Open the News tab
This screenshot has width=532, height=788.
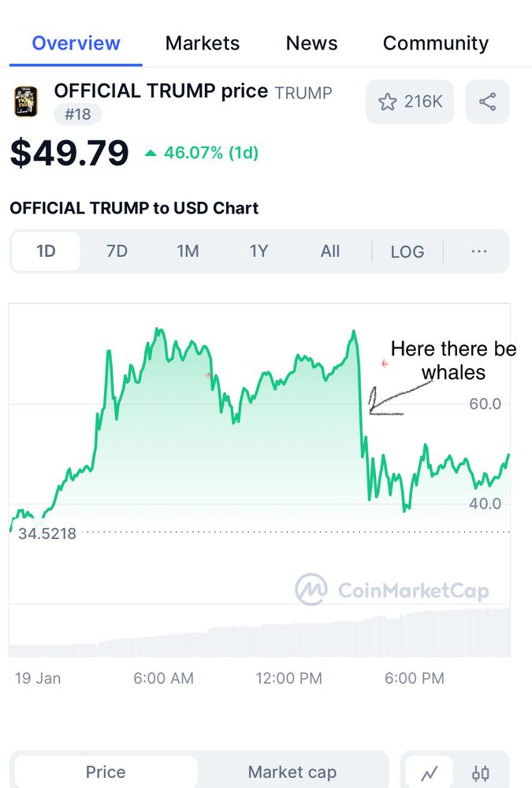click(312, 43)
